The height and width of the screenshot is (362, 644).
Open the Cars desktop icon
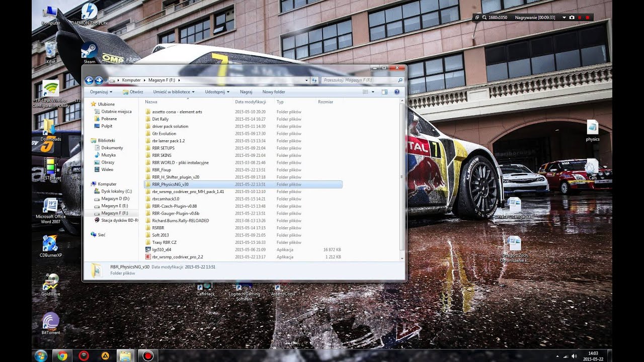[593, 169]
